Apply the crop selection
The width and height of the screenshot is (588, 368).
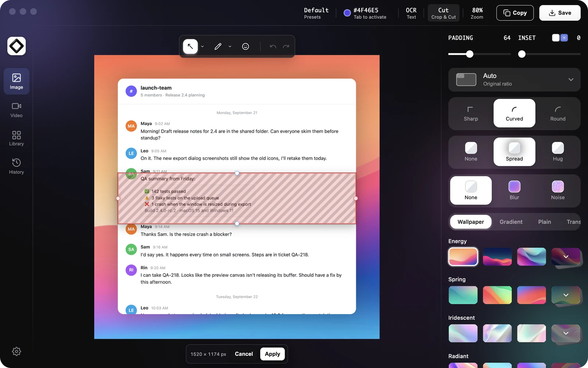coord(272,354)
